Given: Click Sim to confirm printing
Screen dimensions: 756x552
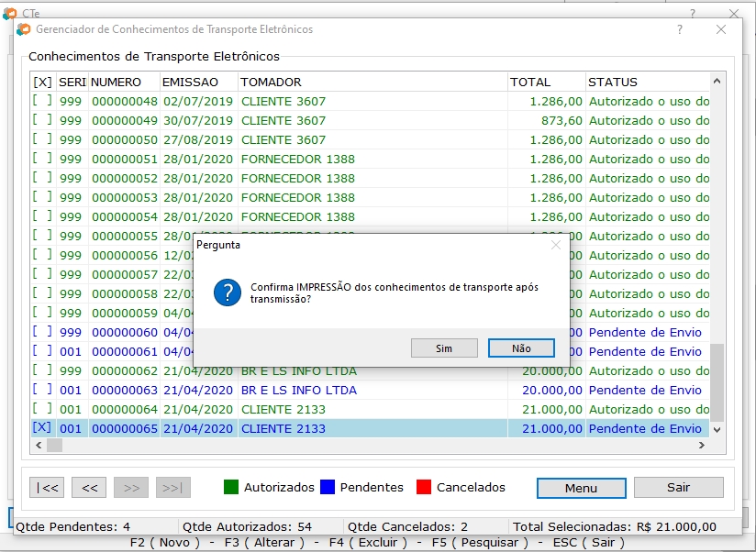Looking at the screenshot, I should point(444,348).
